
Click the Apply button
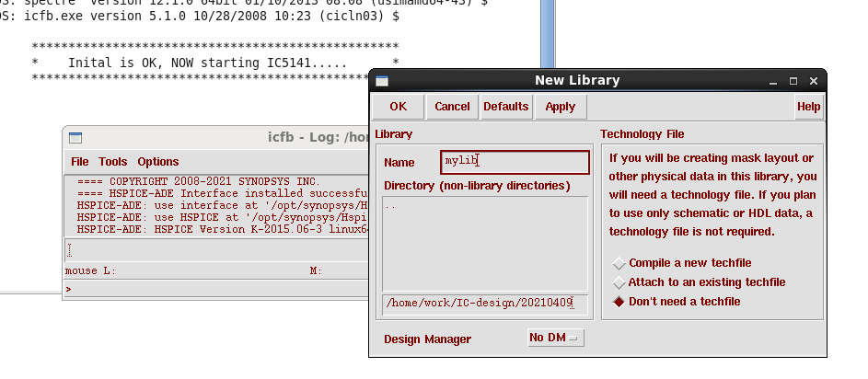pos(560,107)
